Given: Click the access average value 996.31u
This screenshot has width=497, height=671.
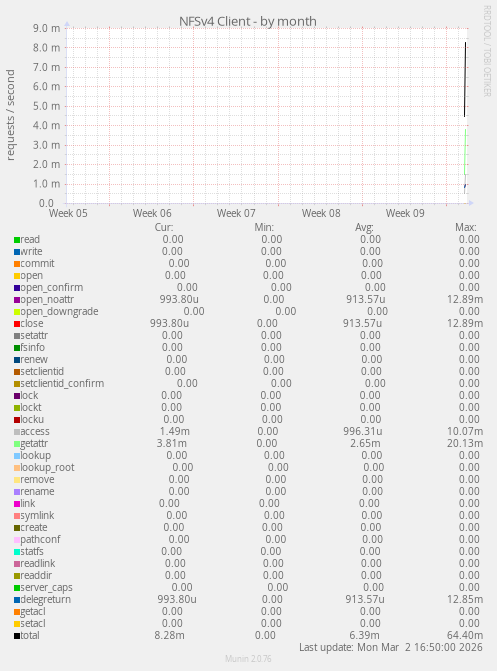Looking at the screenshot, I should [363, 432].
